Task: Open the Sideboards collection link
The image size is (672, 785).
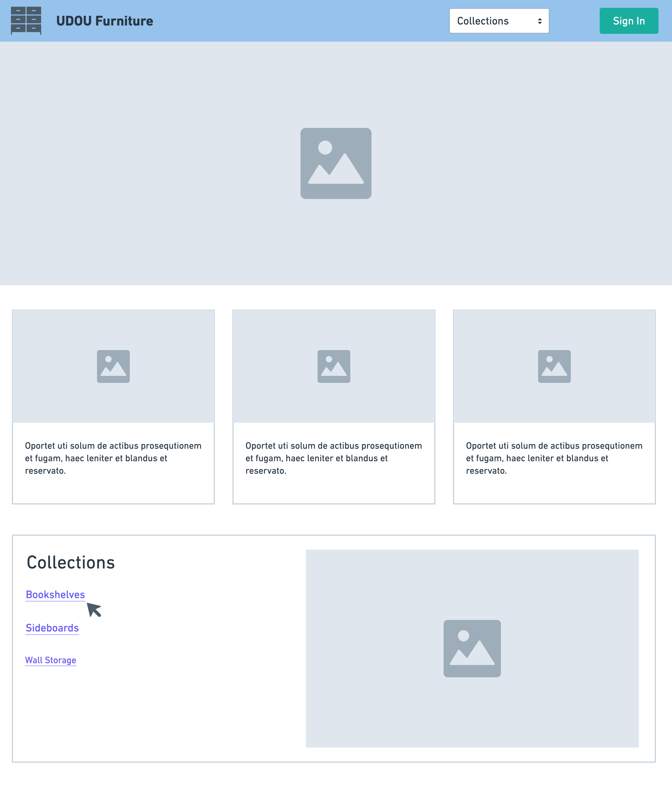Action: [52, 628]
